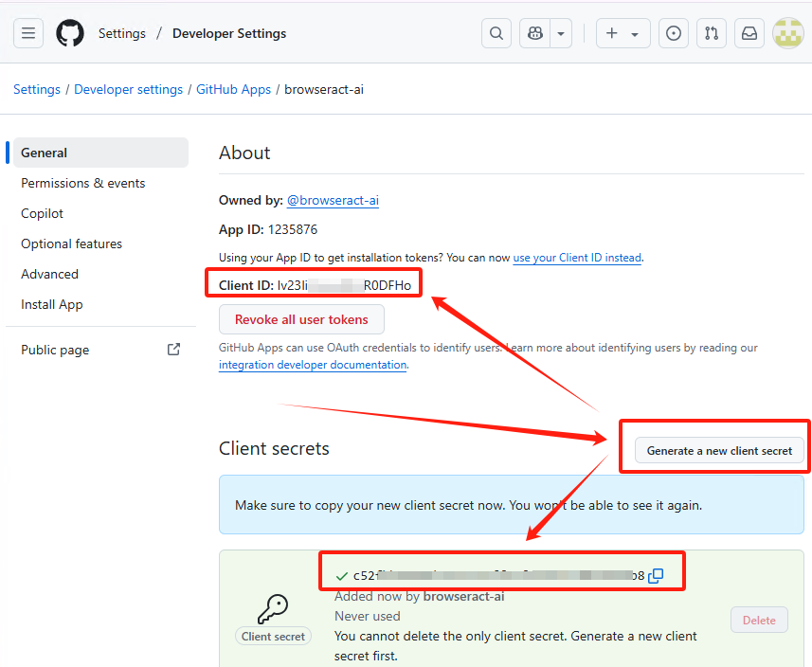Go to GitHub home via Octocat logo
Viewport: 812px width, 667px height.
70,33
